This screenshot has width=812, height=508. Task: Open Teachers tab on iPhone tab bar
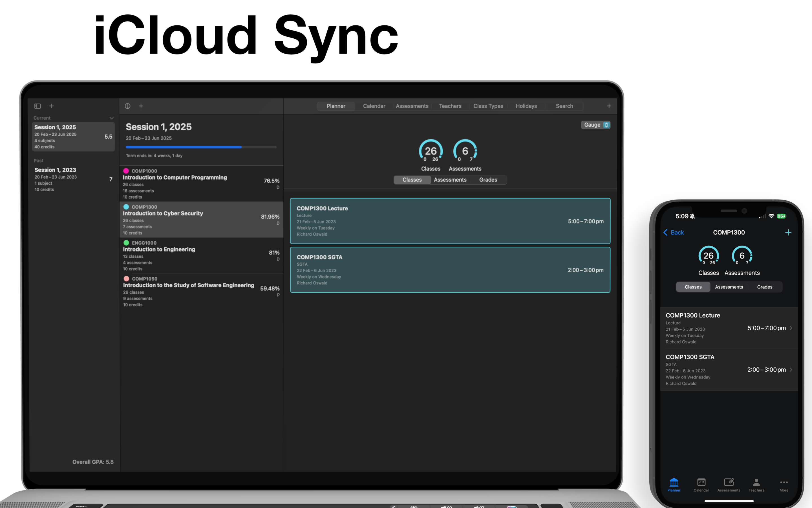click(x=756, y=485)
